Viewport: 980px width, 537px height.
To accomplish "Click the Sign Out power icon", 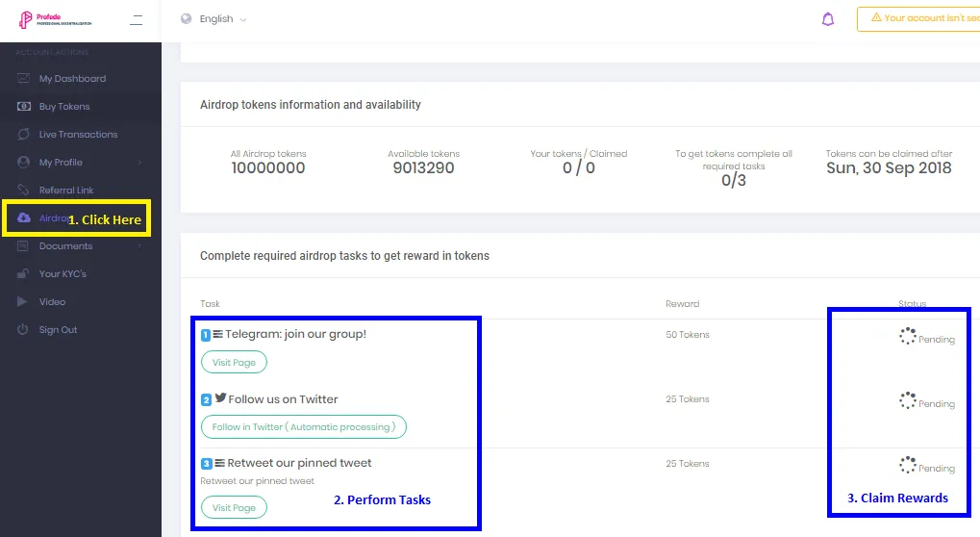I will (23, 329).
